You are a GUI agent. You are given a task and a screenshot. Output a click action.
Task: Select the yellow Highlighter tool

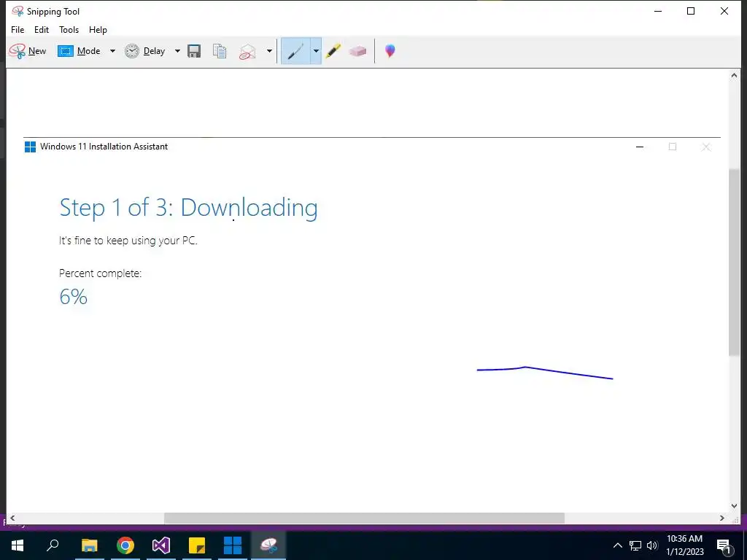click(x=333, y=51)
